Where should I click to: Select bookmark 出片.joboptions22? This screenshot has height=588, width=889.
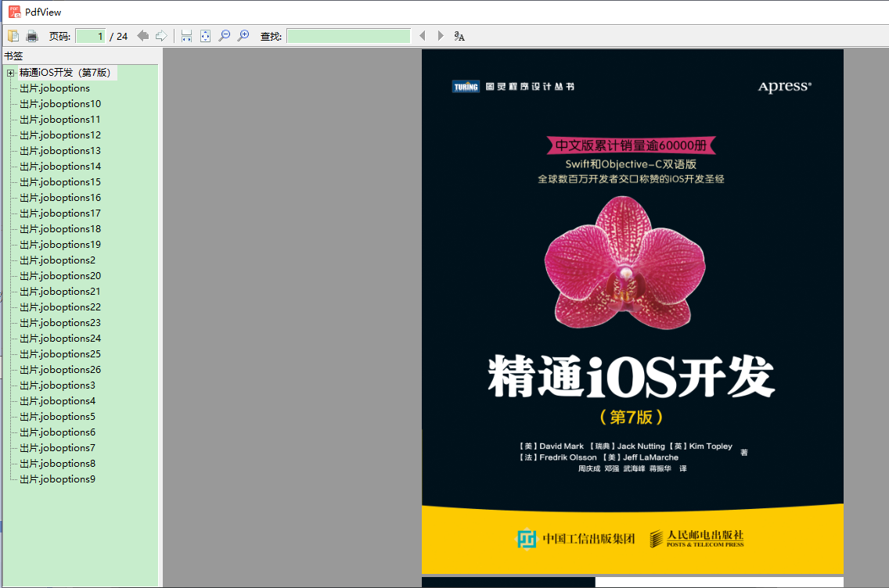click(x=60, y=307)
